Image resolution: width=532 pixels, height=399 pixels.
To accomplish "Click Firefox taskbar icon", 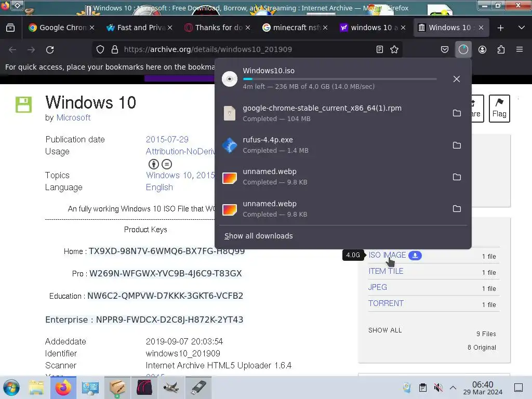I will pos(63,388).
